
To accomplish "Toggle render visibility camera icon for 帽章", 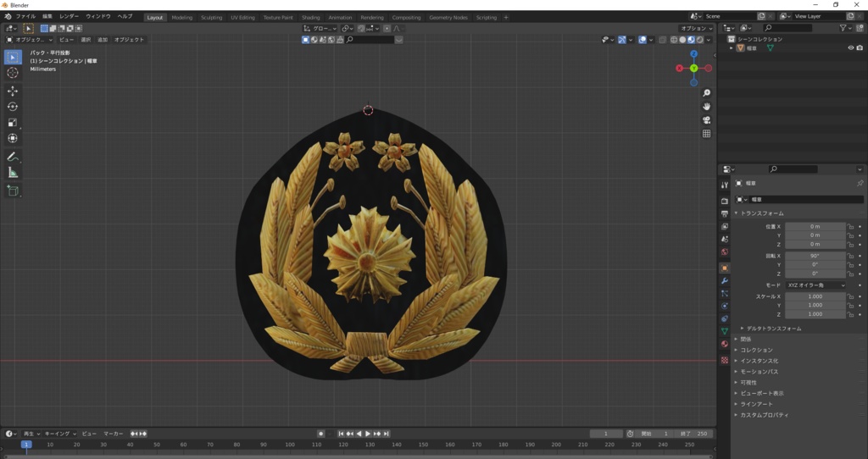I will (x=860, y=48).
